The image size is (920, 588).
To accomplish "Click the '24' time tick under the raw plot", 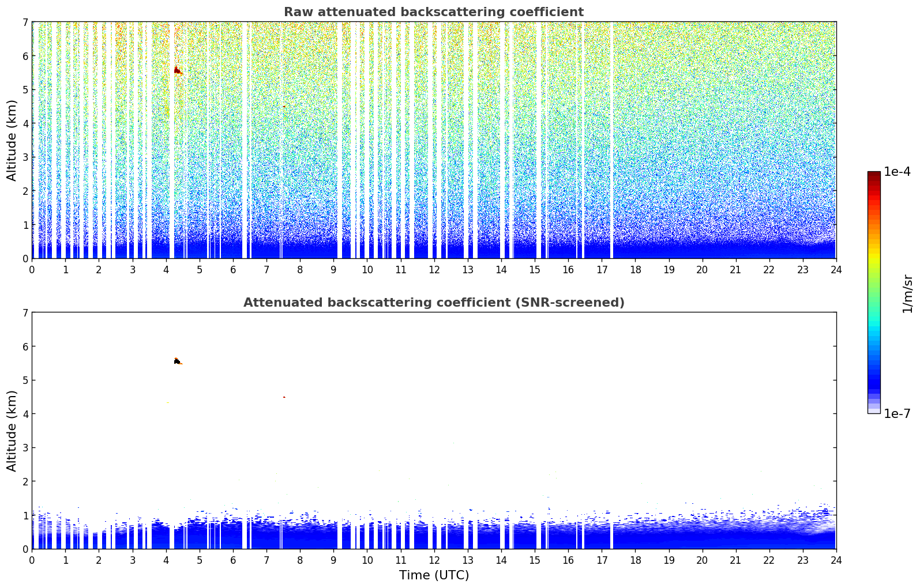I will (x=836, y=269).
